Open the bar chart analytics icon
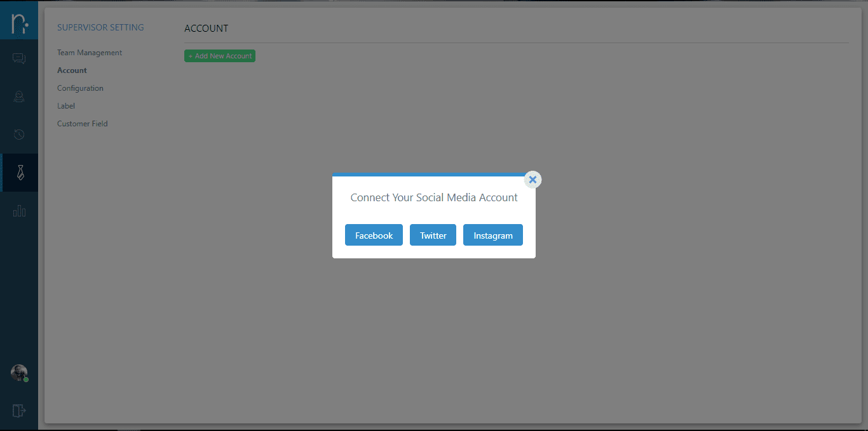The image size is (868, 431). pos(19,211)
